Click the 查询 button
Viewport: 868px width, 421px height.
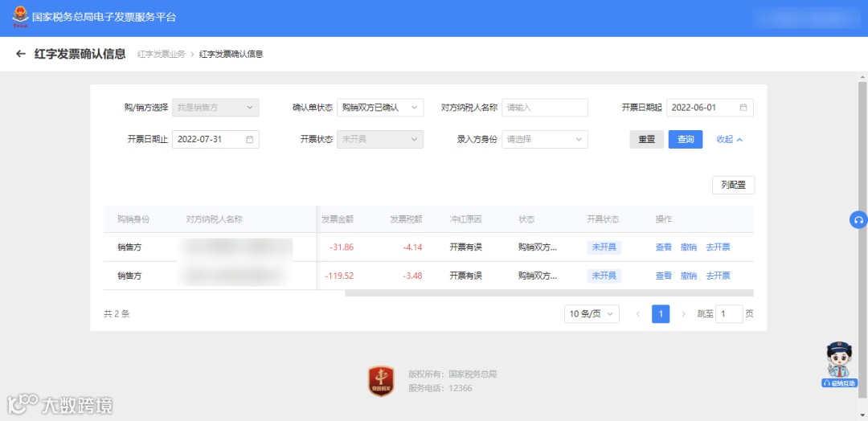(686, 140)
